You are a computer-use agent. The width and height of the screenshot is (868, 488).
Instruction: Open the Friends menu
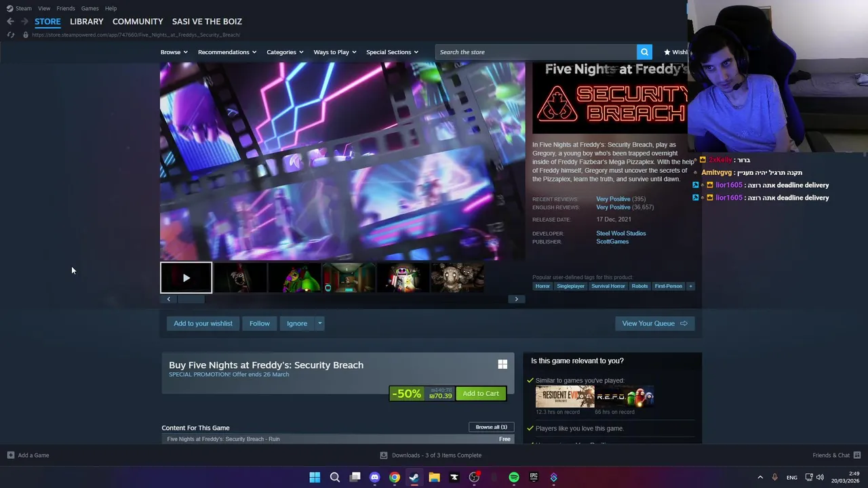coord(66,8)
